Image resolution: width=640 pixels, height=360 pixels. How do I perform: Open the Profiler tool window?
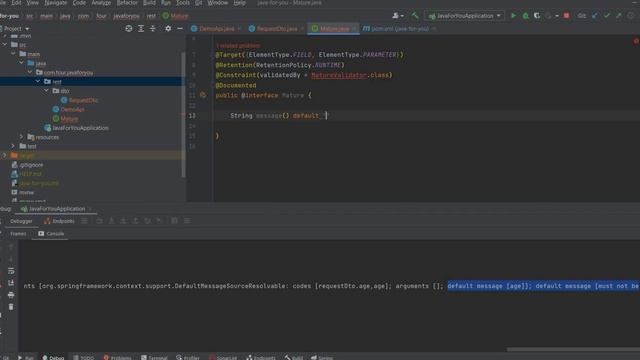[x=188, y=358]
